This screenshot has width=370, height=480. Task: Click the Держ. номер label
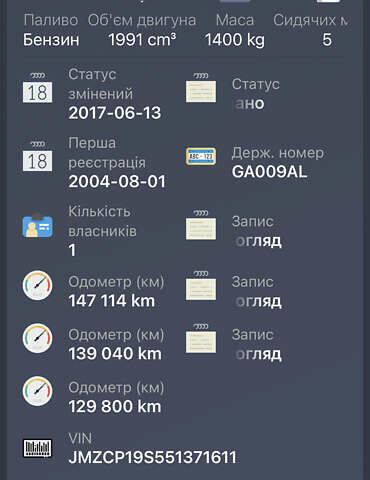(x=278, y=153)
